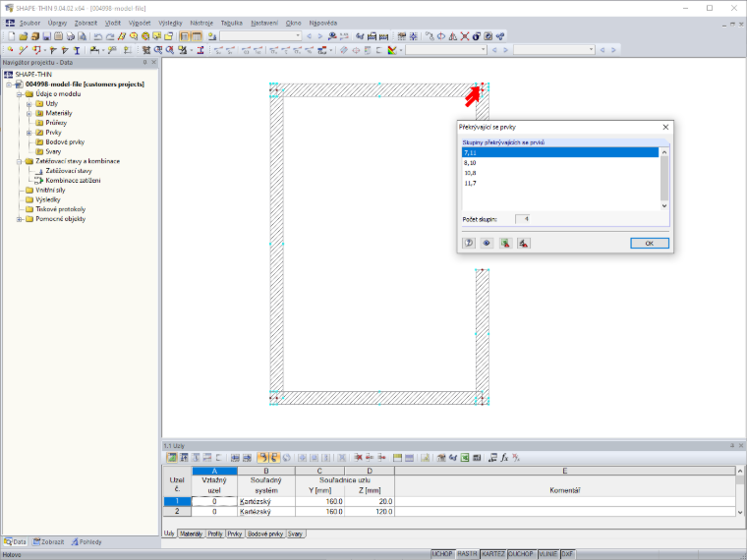Select the I-section tool in the second toolbar
This screenshot has height=560, width=747.
pyautogui.click(x=77, y=50)
